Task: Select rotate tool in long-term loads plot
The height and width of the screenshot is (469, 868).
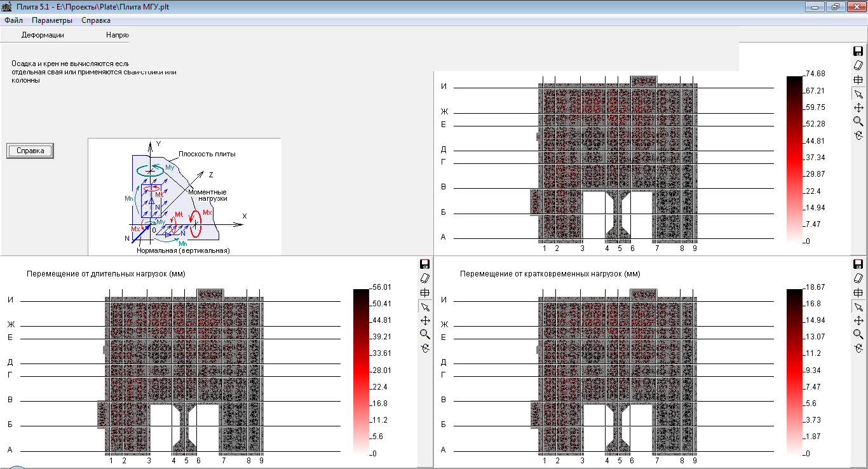Action: coord(425,348)
